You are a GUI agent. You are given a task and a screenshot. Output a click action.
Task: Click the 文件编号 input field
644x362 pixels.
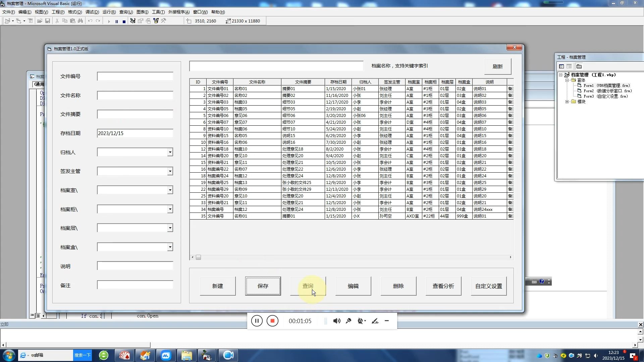tap(135, 76)
